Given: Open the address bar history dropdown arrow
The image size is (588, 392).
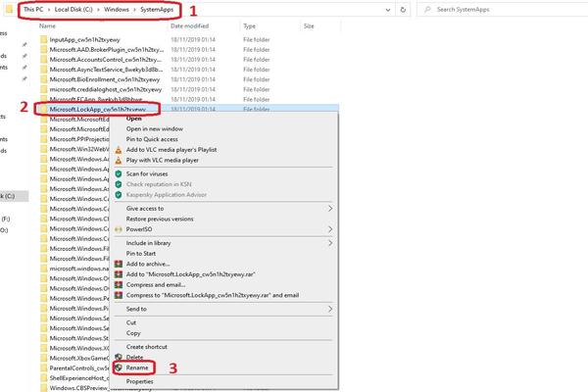Looking at the screenshot, I should [x=388, y=10].
